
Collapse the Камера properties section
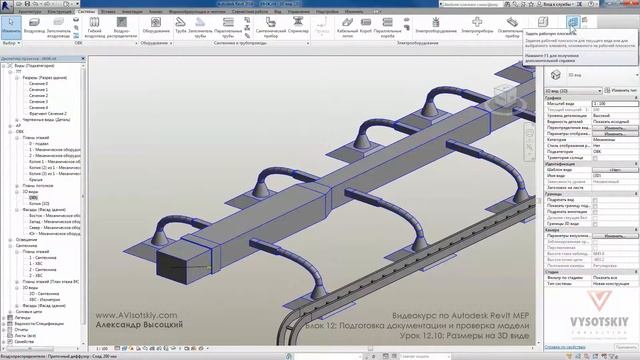pyautogui.click(x=636, y=230)
